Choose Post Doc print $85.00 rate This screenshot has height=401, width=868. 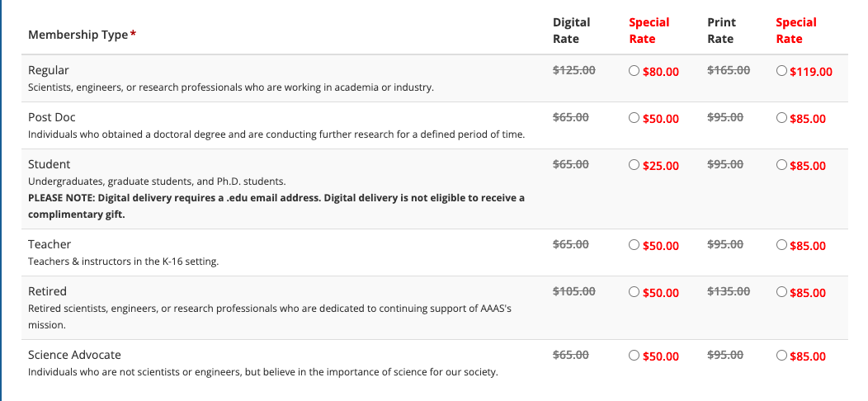coord(781,118)
